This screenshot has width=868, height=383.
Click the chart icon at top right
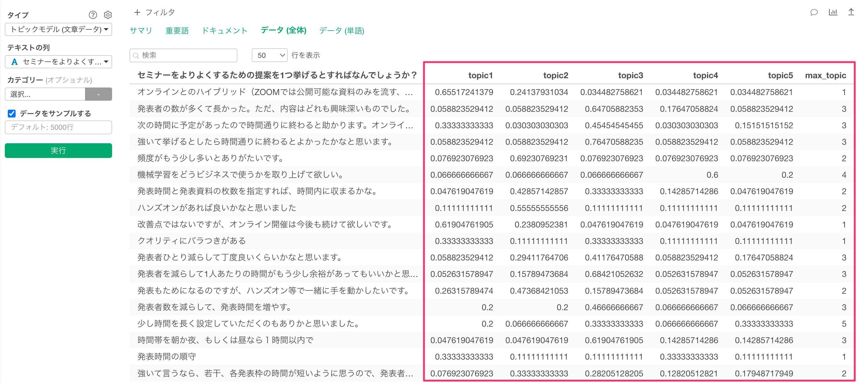[x=833, y=12]
